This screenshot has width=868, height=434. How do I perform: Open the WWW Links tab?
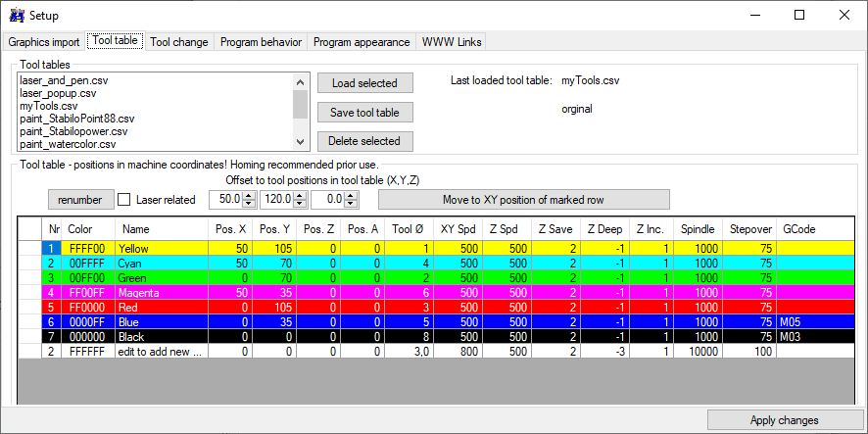(x=450, y=42)
